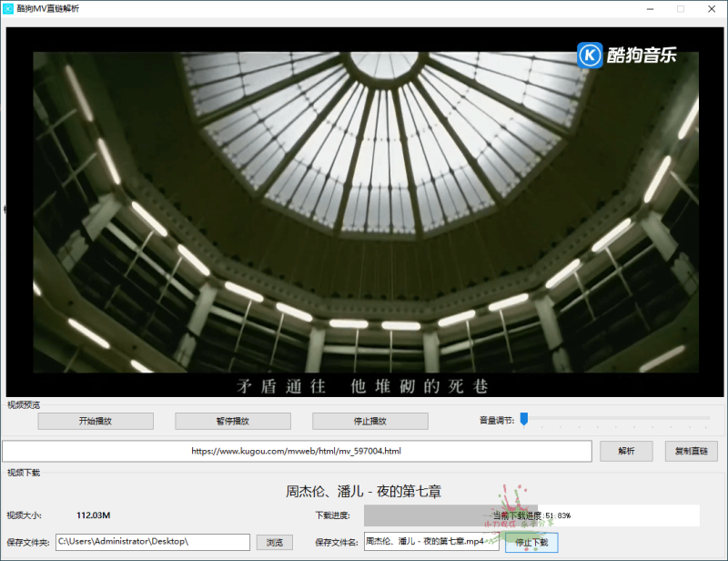Start playback with the 开始播放 button
The image size is (728, 561).
94,421
